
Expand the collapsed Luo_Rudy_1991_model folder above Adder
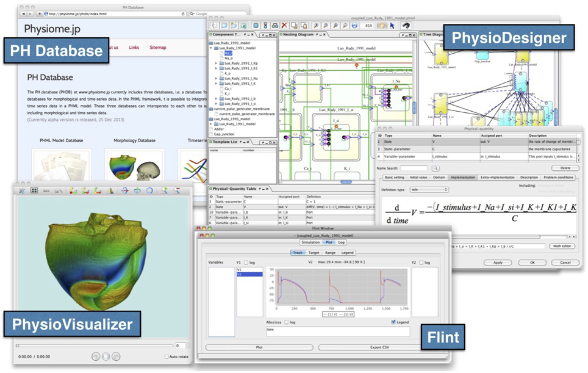click(211, 124)
